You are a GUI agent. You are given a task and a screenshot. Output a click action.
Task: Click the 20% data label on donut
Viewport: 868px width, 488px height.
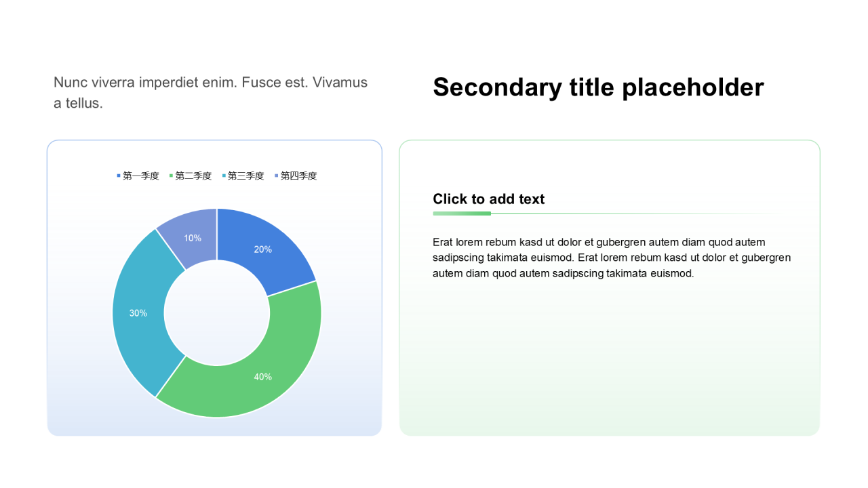pyautogui.click(x=263, y=249)
